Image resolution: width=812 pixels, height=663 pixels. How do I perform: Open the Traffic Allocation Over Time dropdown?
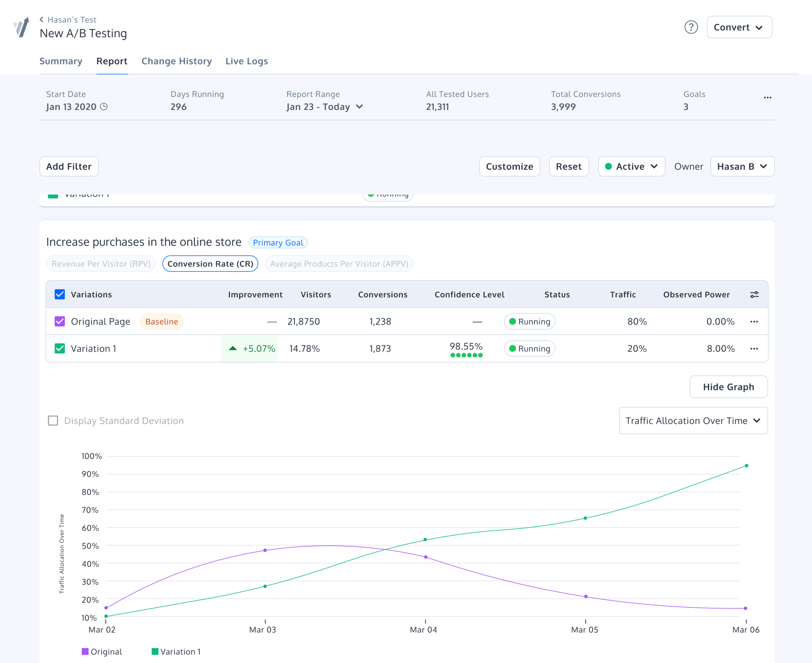[x=693, y=420]
